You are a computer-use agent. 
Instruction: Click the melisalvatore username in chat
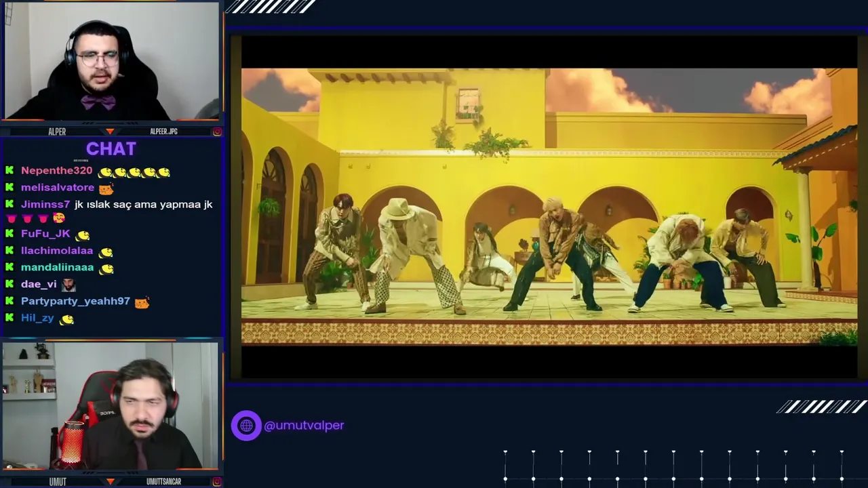tap(58, 188)
